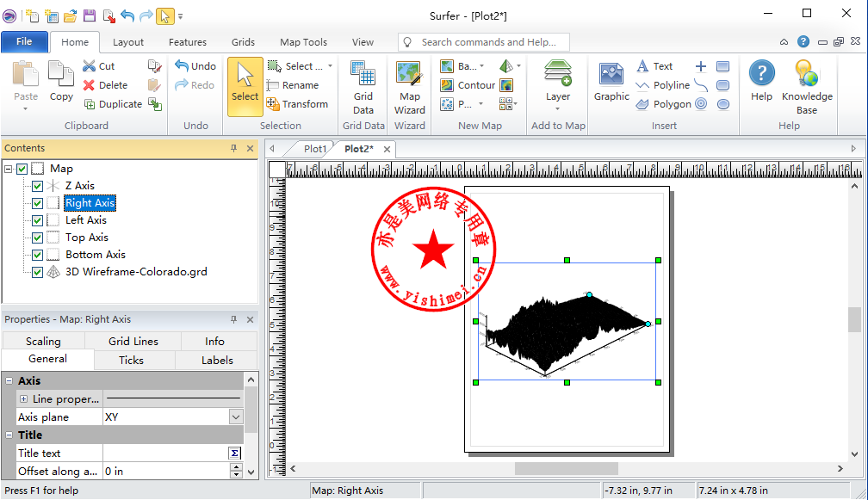
Task: Switch to the Features ribbon tab
Action: [x=188, y=42]
